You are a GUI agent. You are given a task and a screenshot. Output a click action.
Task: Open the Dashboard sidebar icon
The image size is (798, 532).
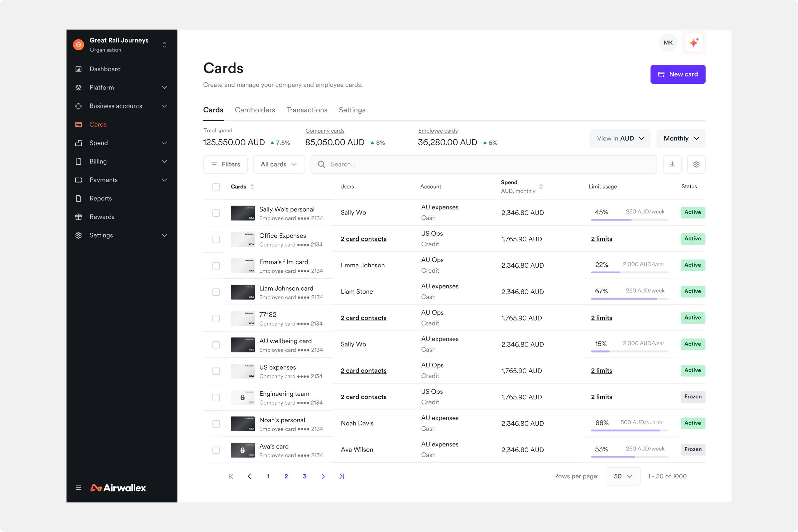point(78,69)
